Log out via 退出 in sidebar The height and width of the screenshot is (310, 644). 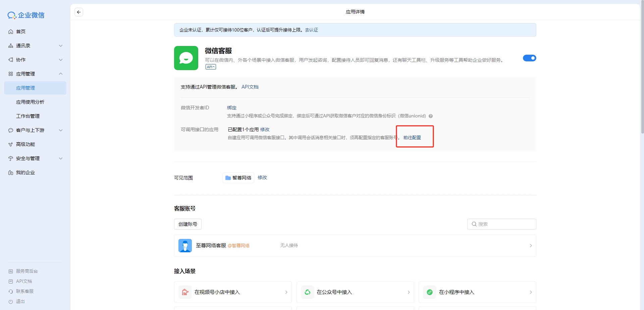coord(20,301)
